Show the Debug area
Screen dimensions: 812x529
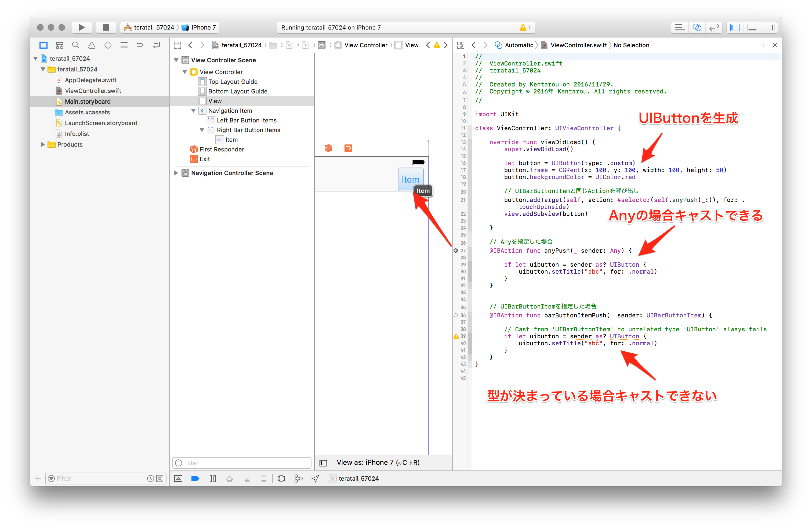click(752, 27)
